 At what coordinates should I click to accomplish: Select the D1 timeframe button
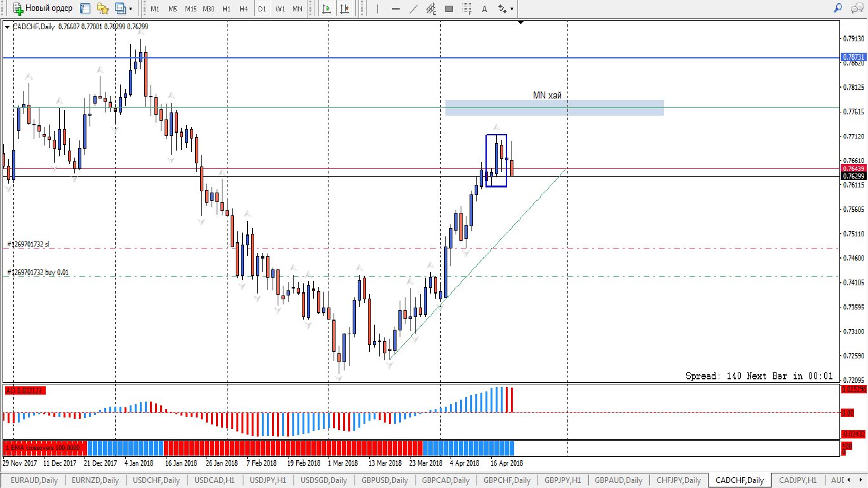coord(262,9)
